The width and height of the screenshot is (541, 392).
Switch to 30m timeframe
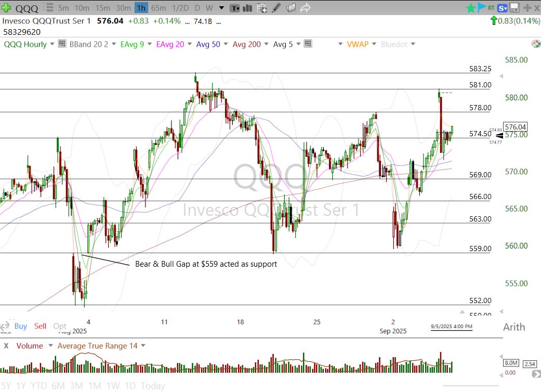pos(123,8)
